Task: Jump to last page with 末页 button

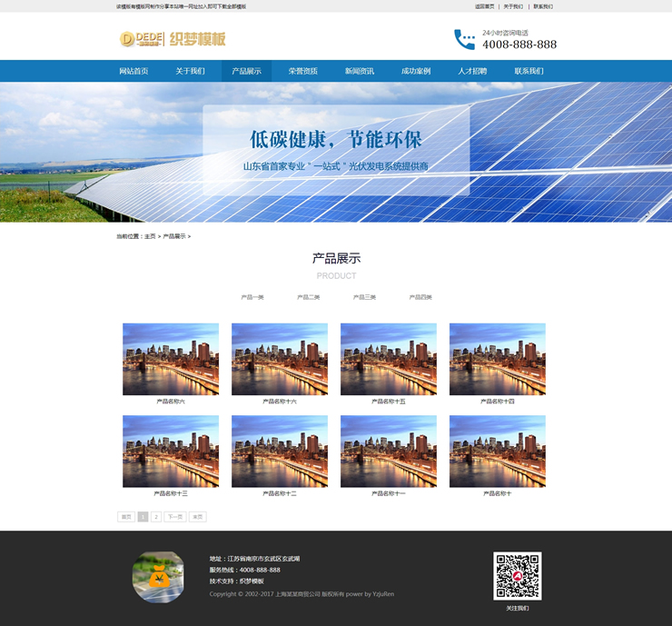Action: pos(197,517)
